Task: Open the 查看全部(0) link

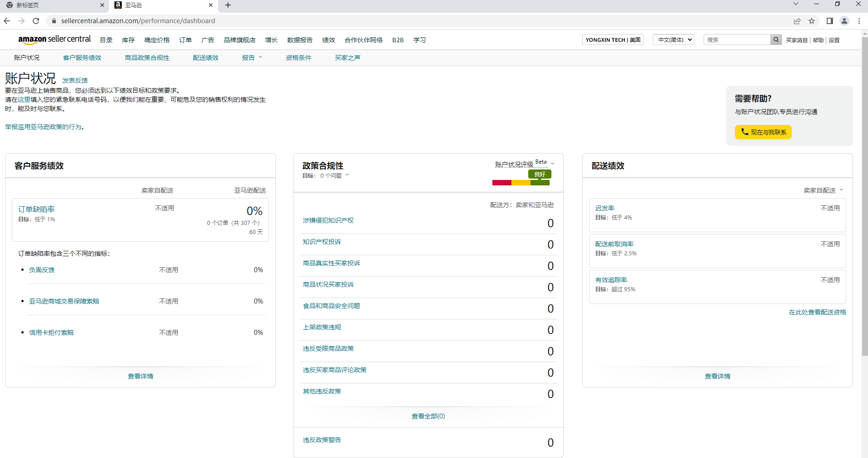Action: point(427,415)
